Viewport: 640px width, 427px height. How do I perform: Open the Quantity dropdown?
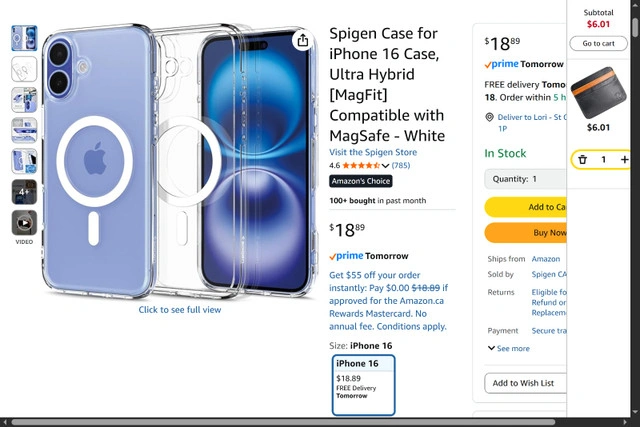(x=525, y=179)
